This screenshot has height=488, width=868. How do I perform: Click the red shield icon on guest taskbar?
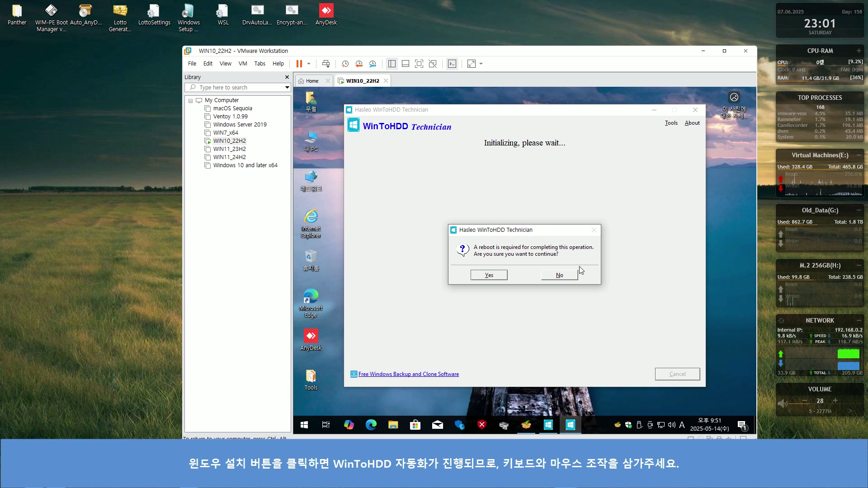coord(481,425)
